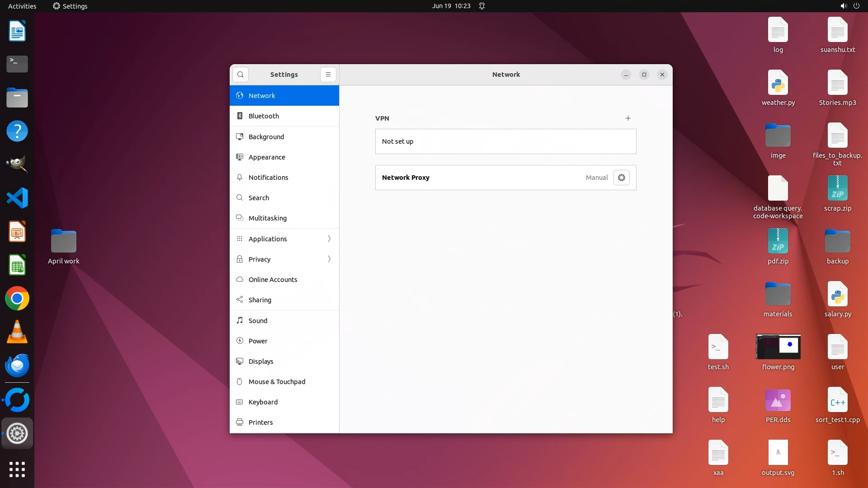Show applications grid in dock

tap(17, 469)
